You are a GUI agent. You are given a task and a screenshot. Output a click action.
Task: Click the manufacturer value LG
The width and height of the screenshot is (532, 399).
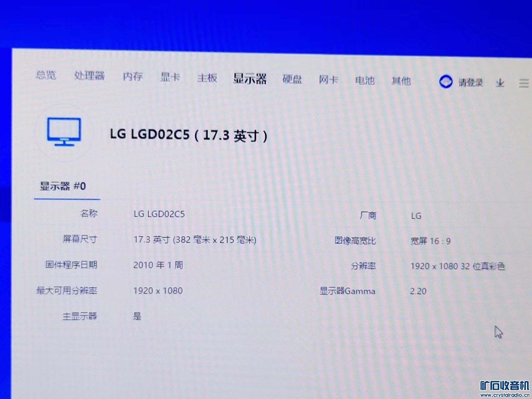tap(416, 216)
